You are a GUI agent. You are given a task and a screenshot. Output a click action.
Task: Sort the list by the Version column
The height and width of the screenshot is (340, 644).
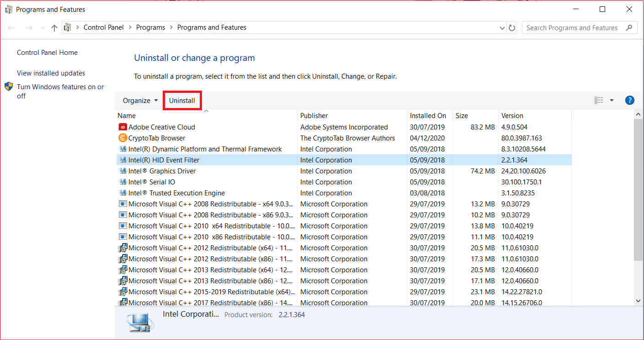tap(535, 116)
